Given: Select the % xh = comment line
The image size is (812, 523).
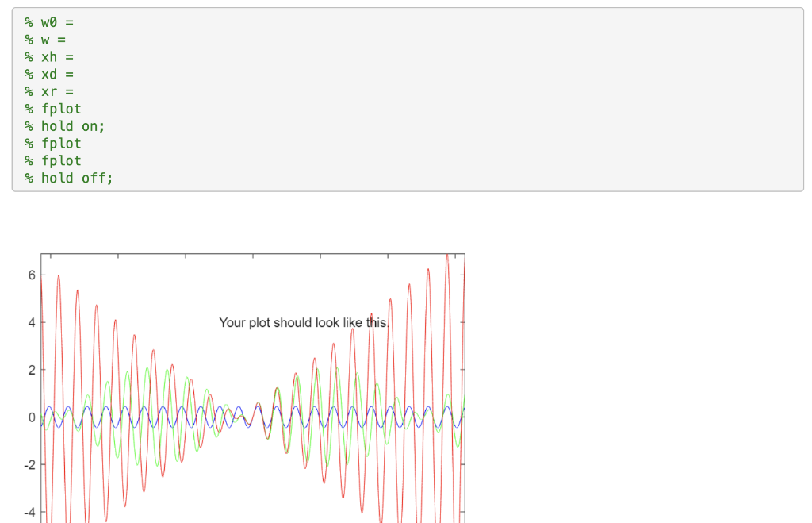Looking at the screenshot, I should coord(49,56).
